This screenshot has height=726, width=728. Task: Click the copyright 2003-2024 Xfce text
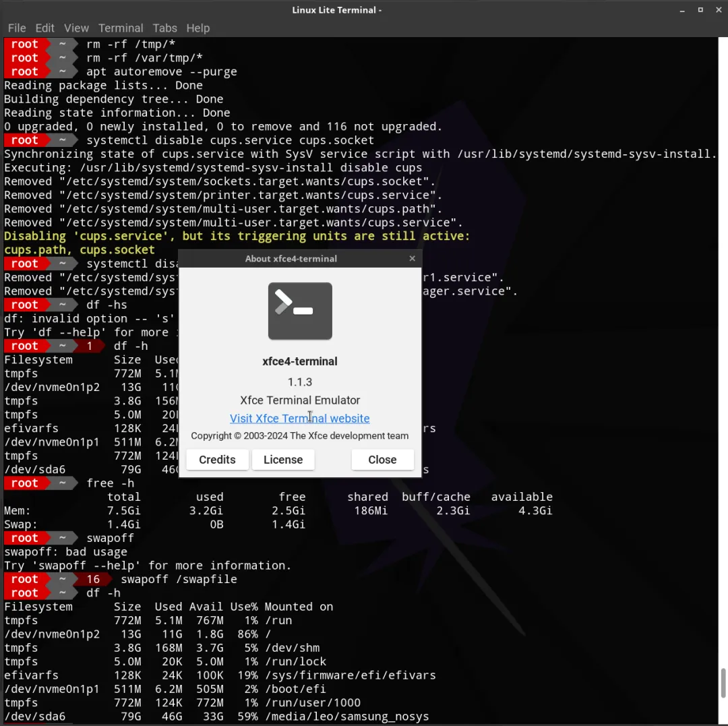pyautogui.click(x=300, y=436)
